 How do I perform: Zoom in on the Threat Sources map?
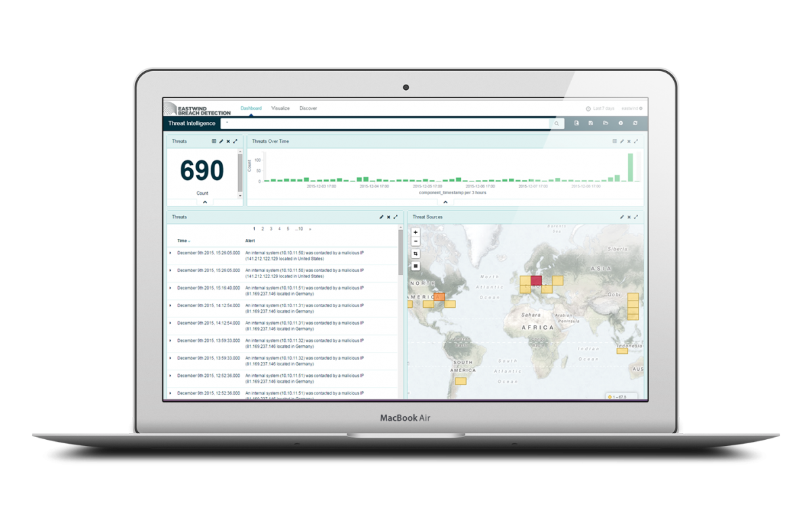pyautogui.click(x=415, y=232)
